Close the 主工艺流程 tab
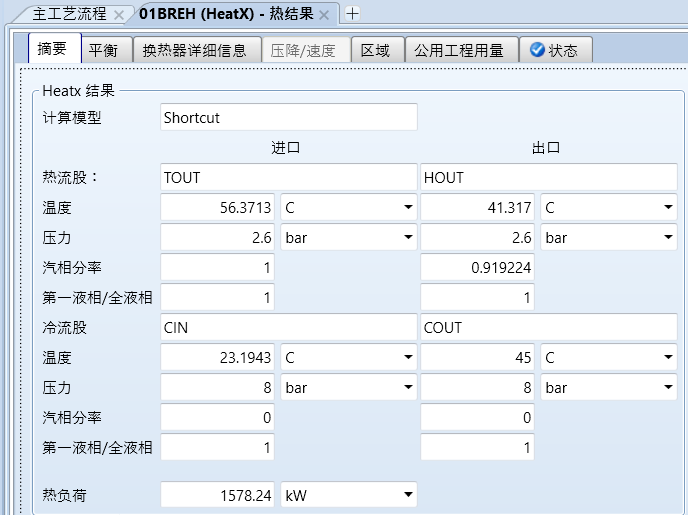Image resolution: width=688 pixels, height=515 pixels. pos(119,14)
